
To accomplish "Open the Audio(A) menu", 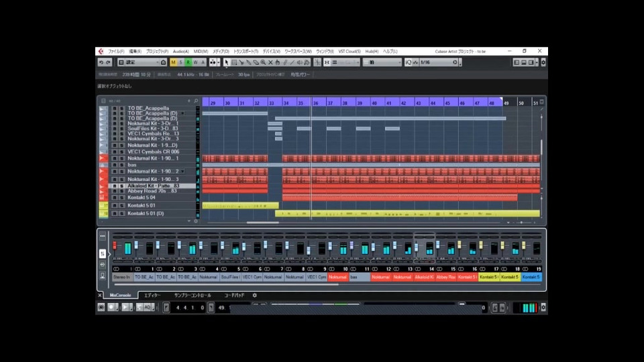I will (180, 52).
